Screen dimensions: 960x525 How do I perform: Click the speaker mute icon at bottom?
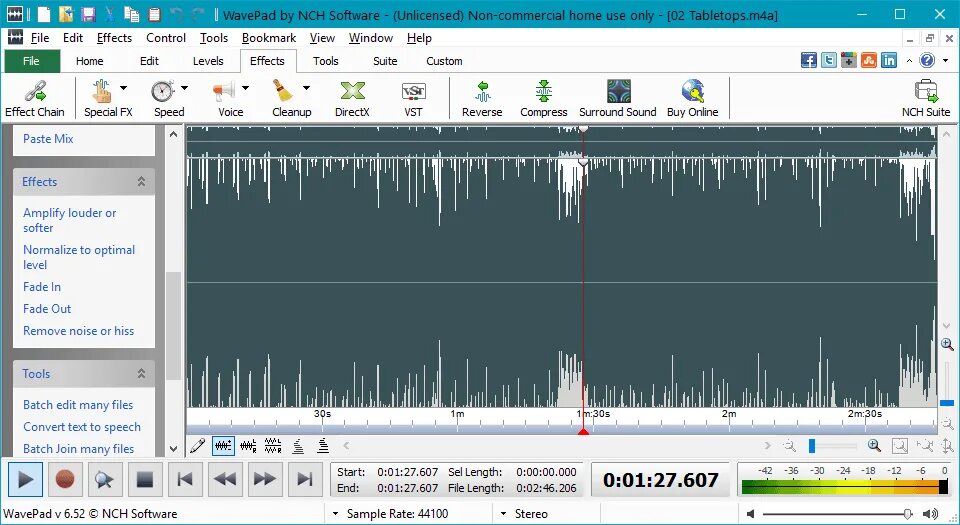pos(751,514)
